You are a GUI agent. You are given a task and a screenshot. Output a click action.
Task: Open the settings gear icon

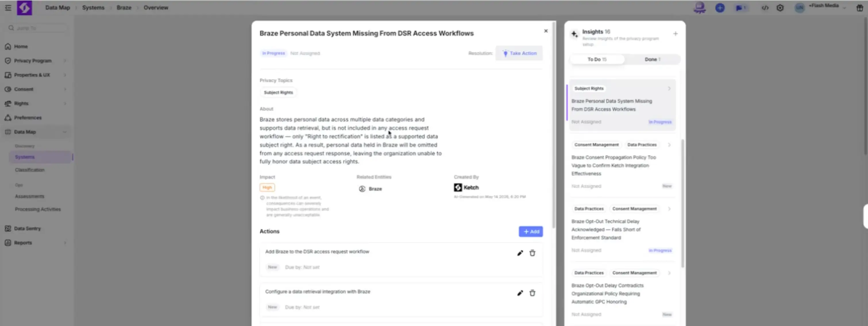780,8
